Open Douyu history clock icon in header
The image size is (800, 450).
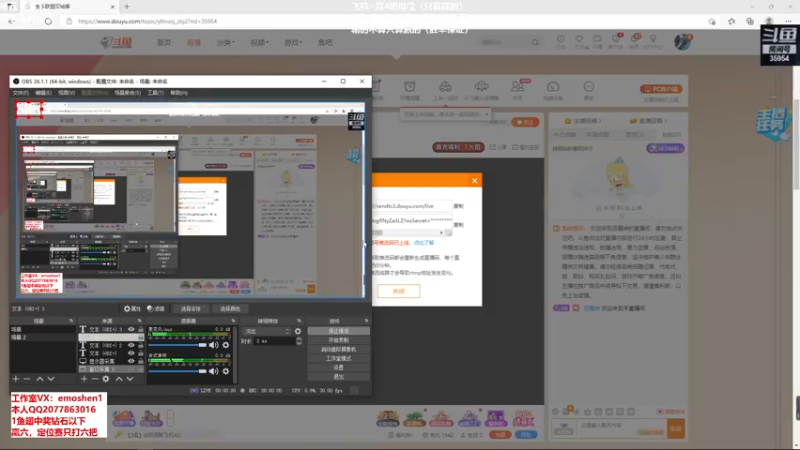[x=561, y=39]
